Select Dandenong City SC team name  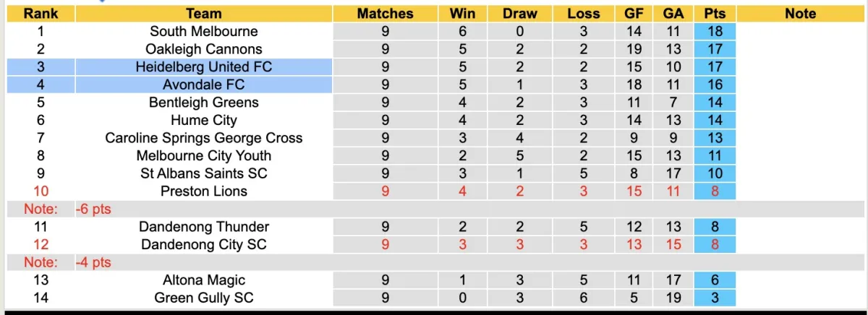click(203, 244)
